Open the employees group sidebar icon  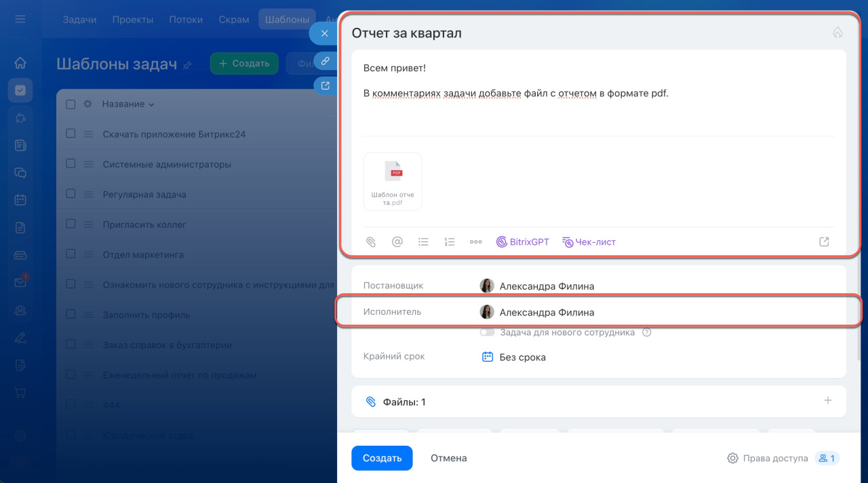(20, 310)
